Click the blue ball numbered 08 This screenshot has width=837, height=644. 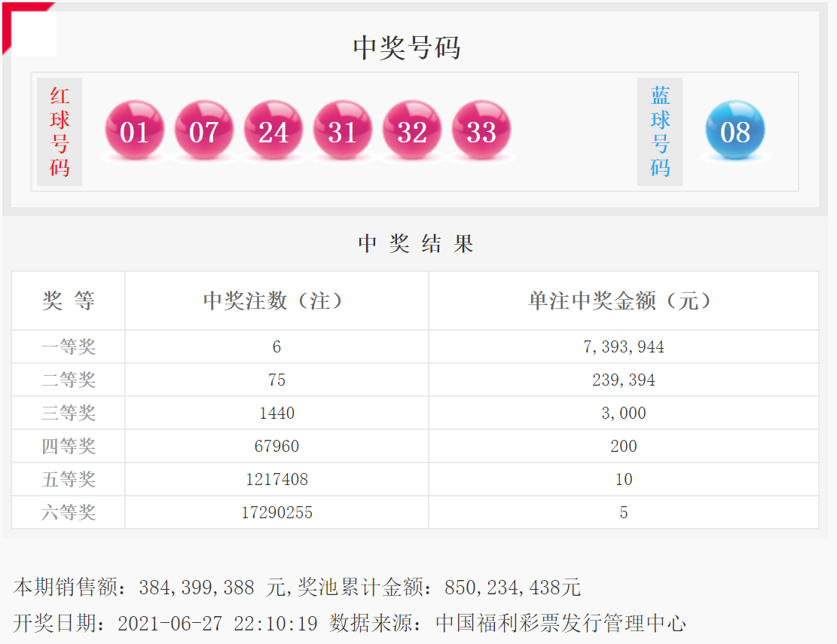[x=735, y=131]
